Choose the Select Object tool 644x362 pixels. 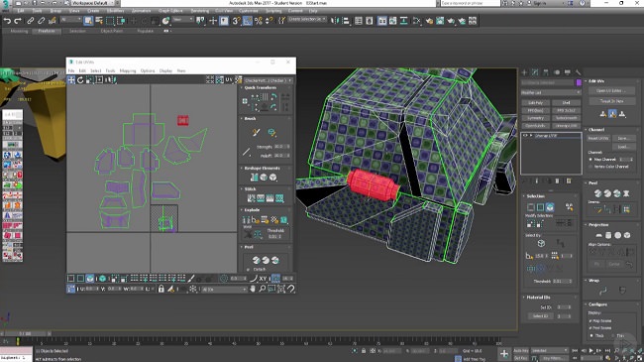[x=88, y=21]
